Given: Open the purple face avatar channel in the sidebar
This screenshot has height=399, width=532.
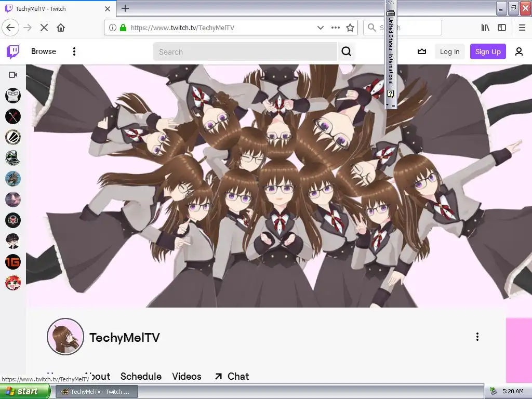Looking at the screenshot, I should coord(13,199).
